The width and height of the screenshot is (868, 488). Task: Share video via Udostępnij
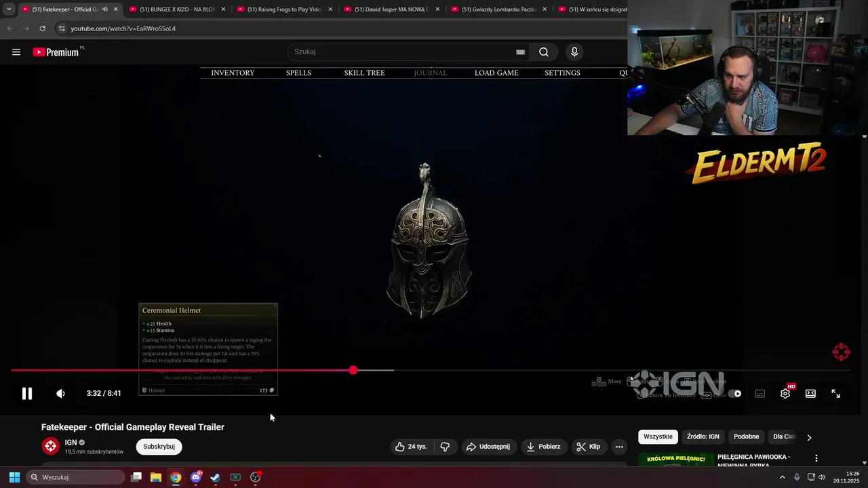point(488,447)
